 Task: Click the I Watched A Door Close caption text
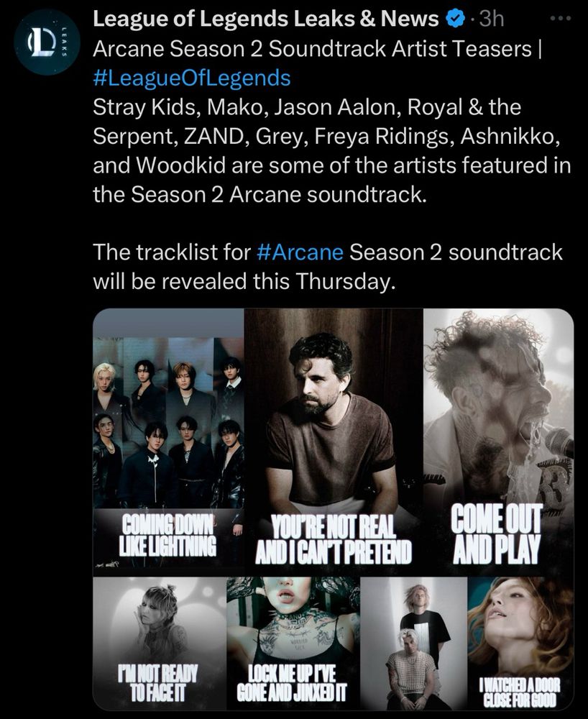click(x=520, y=692)
